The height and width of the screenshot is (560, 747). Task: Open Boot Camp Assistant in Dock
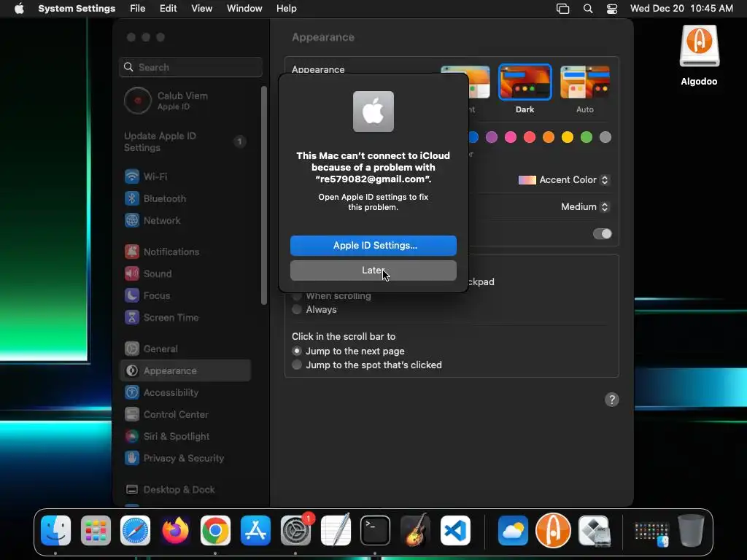[x=594, y=531]
